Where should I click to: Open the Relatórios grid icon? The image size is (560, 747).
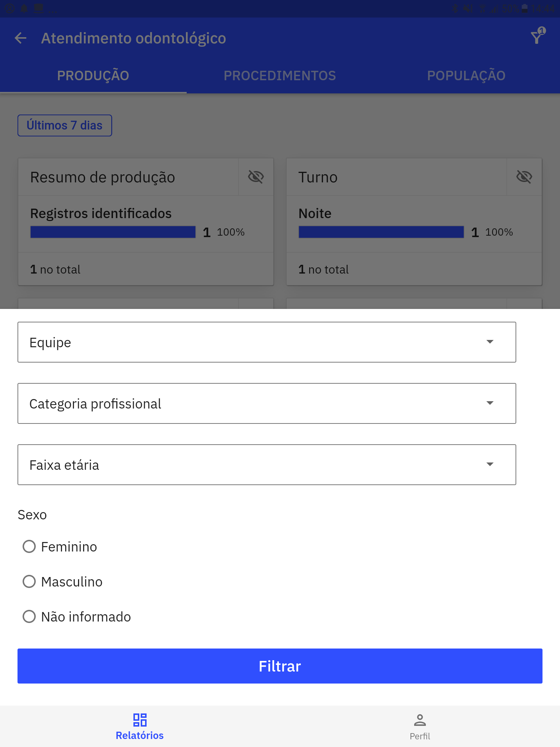pos(140,720)
